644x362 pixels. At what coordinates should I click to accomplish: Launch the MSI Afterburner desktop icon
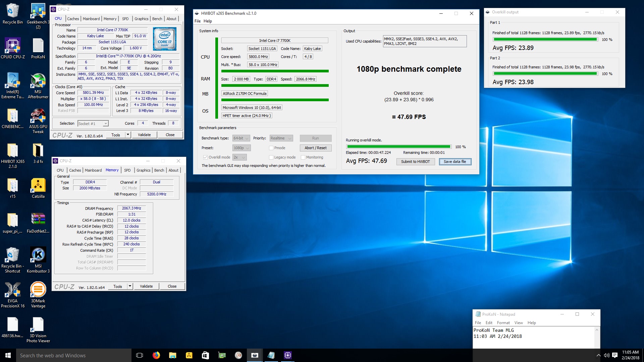coord(38,85)
